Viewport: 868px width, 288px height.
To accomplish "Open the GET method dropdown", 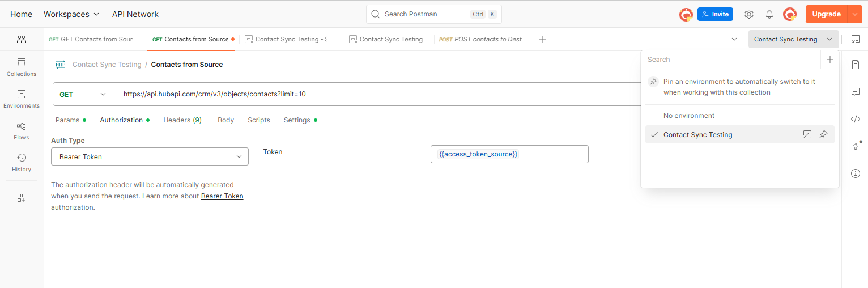I will point(84,94).
